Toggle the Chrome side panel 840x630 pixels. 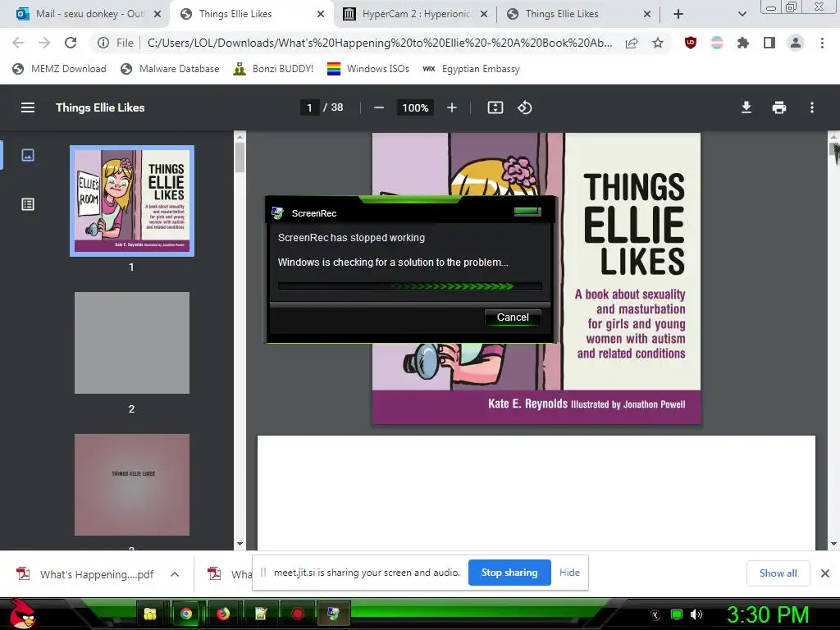click(x=769, y=43)
